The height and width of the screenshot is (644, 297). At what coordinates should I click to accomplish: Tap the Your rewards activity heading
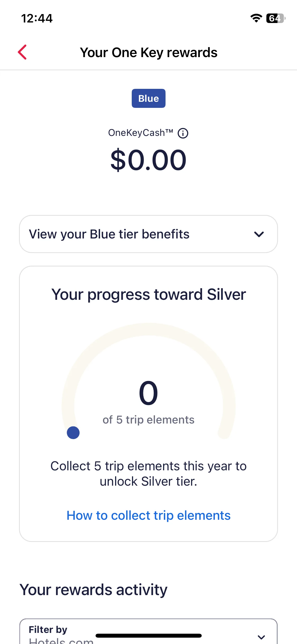tap(93, 590)
